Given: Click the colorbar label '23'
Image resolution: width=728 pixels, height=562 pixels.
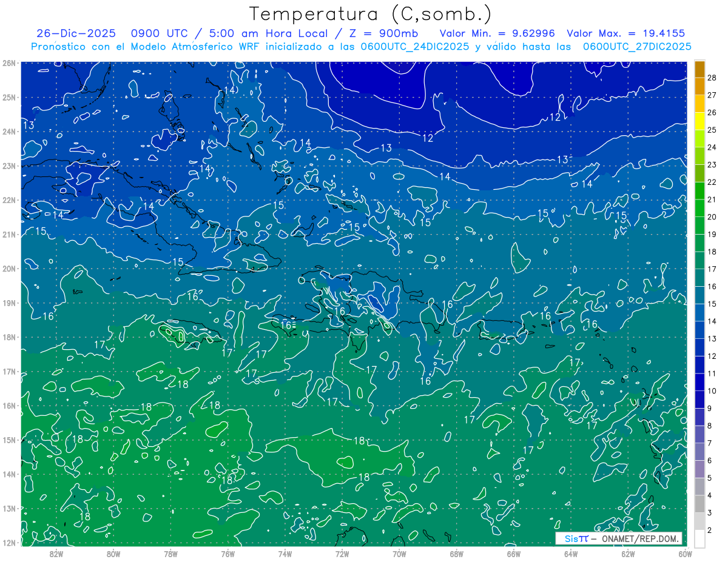Looking at the screenshot, I should coord(712,165).
